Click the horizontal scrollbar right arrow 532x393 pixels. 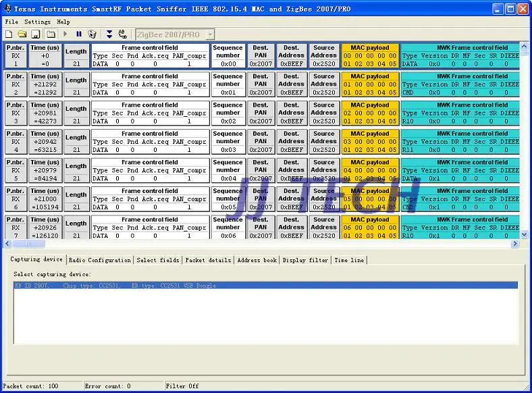515,243
